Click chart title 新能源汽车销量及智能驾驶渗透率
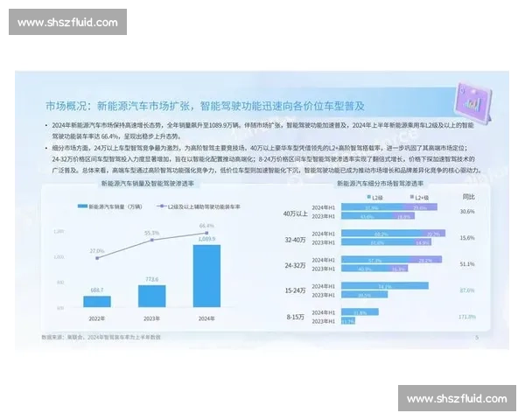 point(147,184)
